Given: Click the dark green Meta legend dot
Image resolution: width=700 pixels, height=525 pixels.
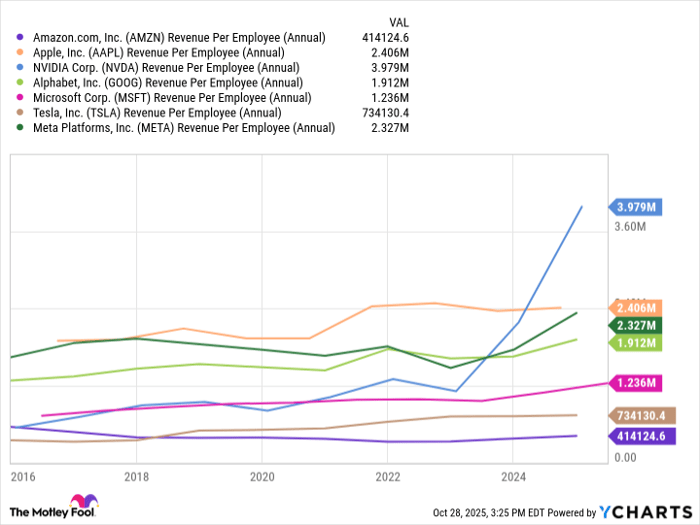Looking at the screenshot, I should tap(20, 128).
